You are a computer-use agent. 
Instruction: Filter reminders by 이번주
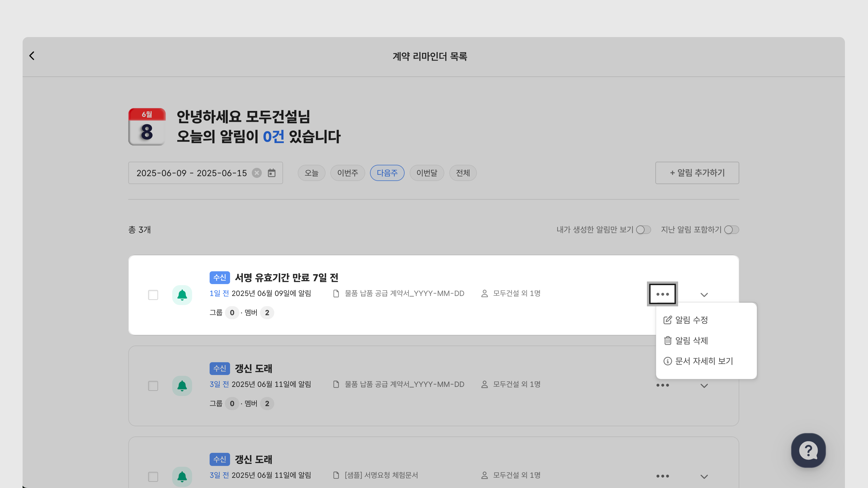tap(347, 173)
